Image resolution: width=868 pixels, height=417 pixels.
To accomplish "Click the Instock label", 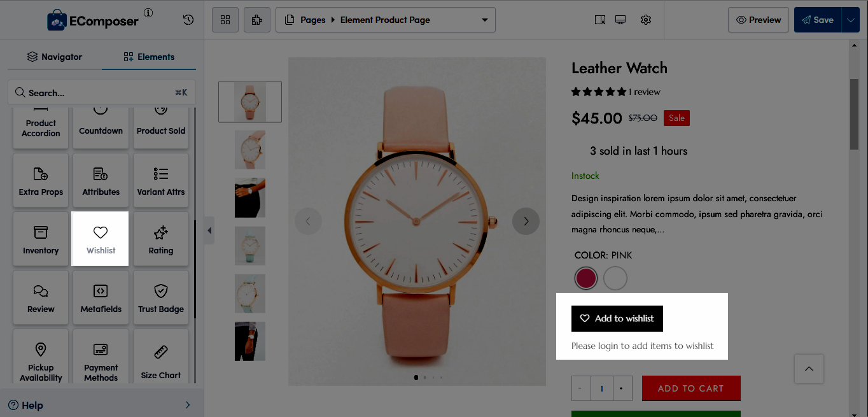I will (x=585, y=176).
